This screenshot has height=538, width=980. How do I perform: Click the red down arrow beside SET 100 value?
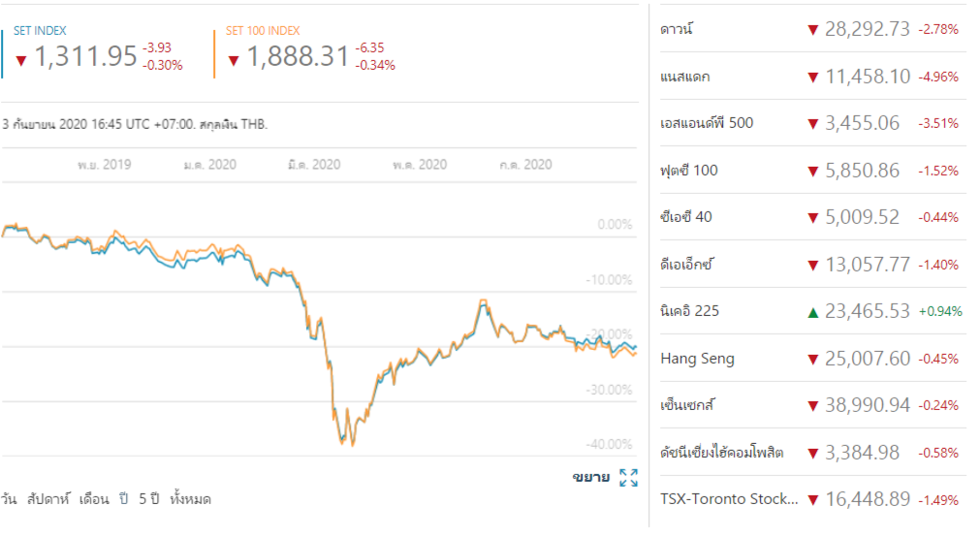point(234,60)
